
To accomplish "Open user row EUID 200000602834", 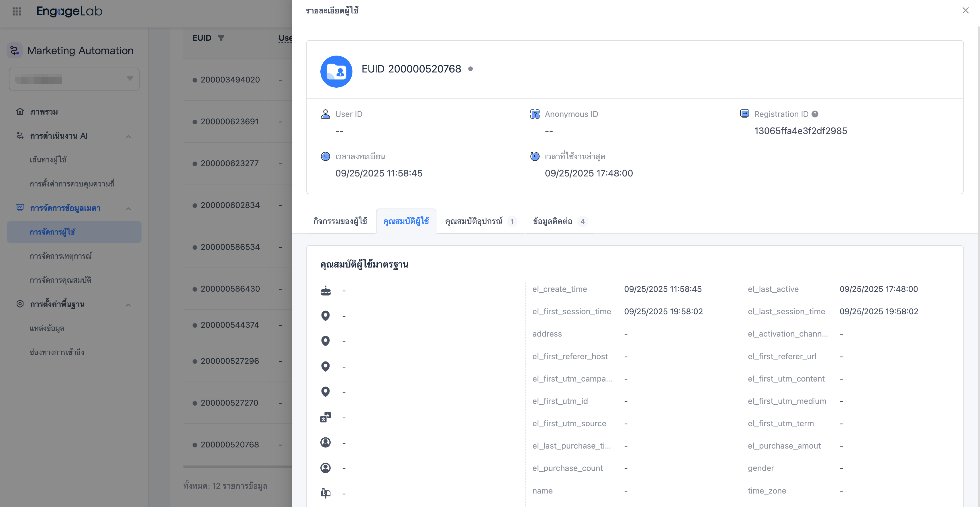I will click(230, 205).
